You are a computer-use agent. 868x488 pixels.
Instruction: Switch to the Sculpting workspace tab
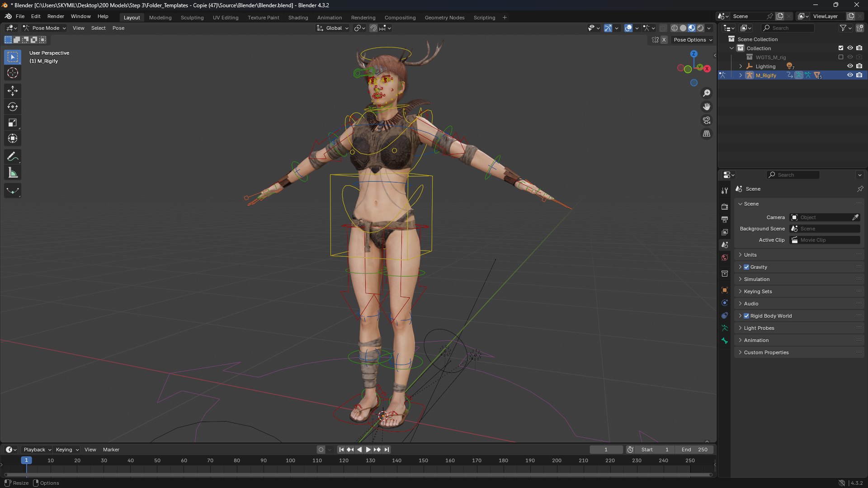(x=192, y=18)
